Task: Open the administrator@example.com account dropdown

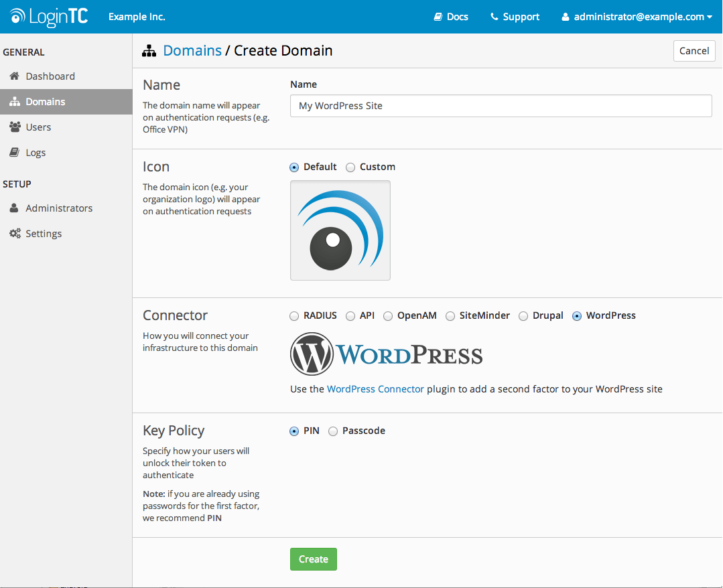Action: click(637, 17)
